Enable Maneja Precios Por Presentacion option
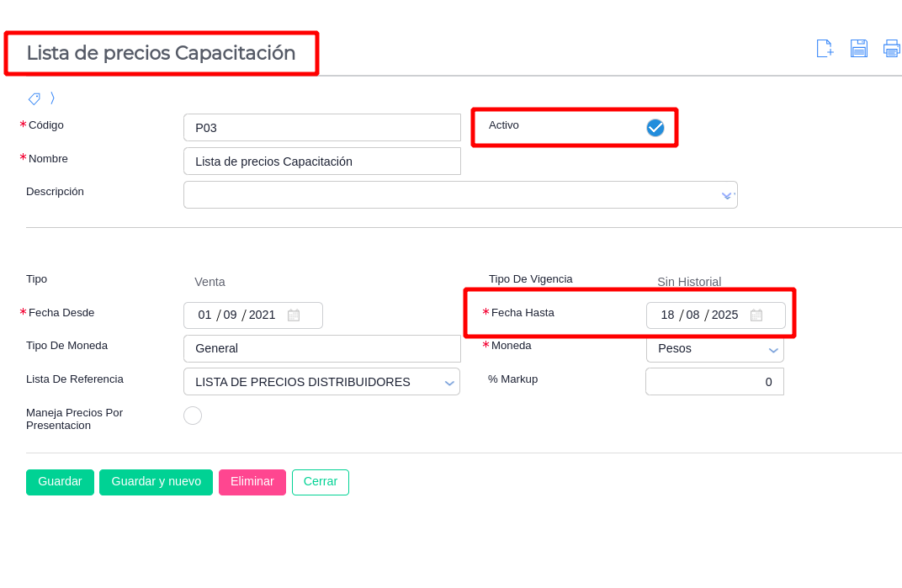Screen dimensions: 902x588 (x=193, y=416)
